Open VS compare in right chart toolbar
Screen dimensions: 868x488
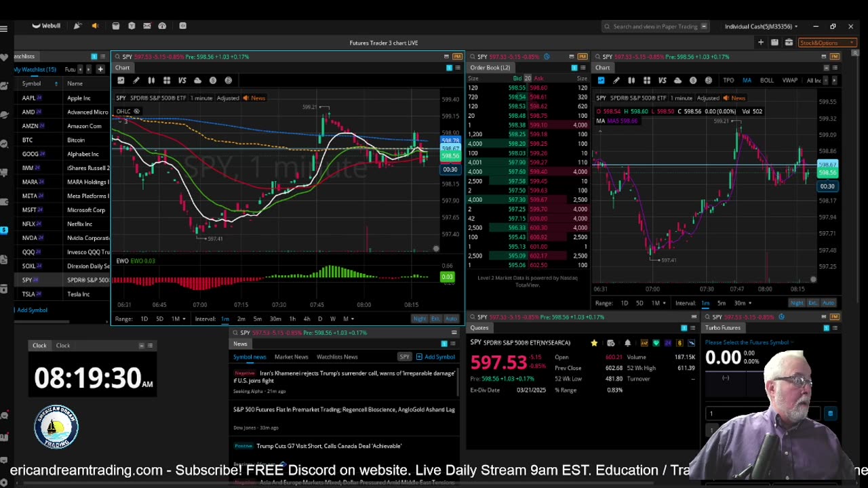tap(662, 81)
